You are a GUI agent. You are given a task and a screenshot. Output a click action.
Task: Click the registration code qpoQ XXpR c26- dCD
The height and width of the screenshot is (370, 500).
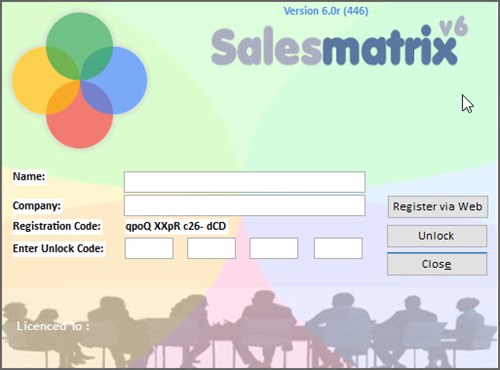pos(176,226)
